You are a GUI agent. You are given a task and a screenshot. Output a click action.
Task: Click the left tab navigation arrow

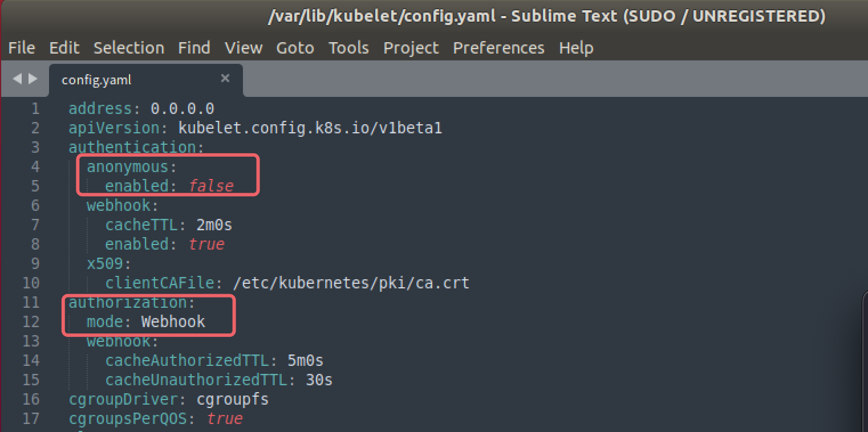[x=17, y=79]
